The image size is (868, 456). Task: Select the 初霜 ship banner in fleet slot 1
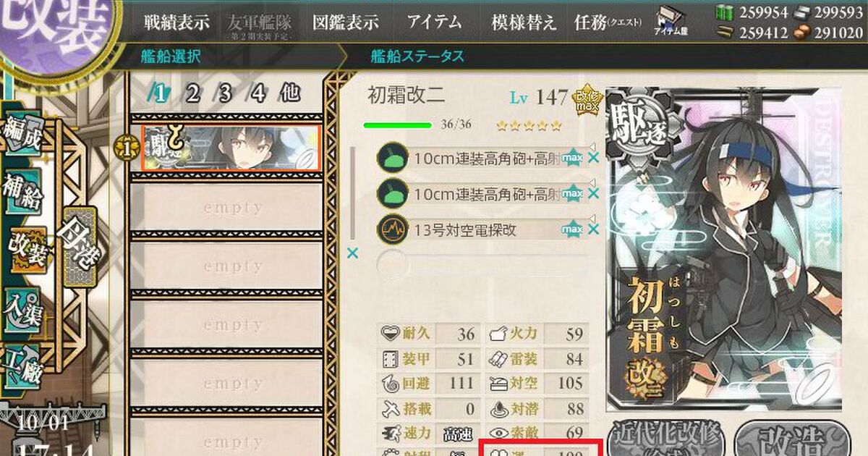pos(231,148)
